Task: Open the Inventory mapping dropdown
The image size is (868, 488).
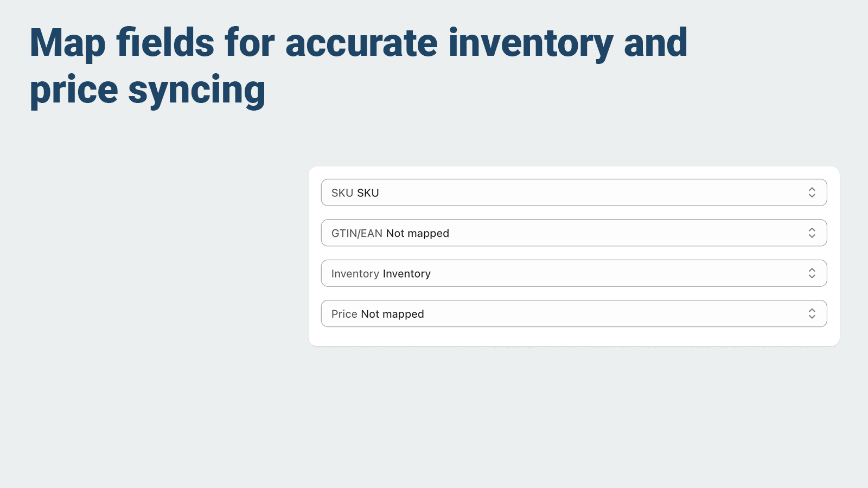Action: point(573,273)
